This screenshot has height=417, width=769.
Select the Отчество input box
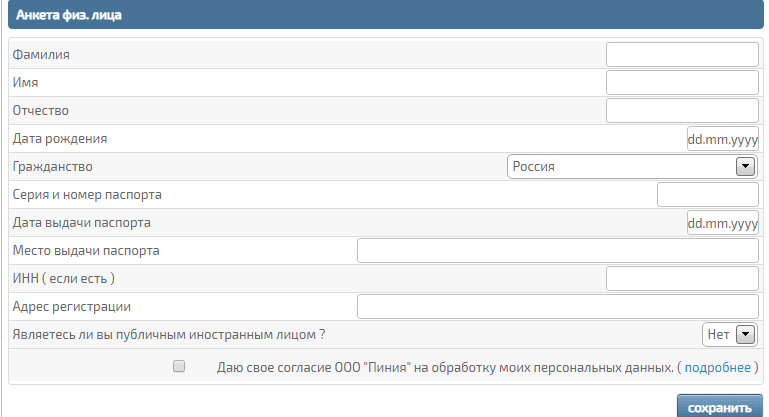tap(682, 110)
